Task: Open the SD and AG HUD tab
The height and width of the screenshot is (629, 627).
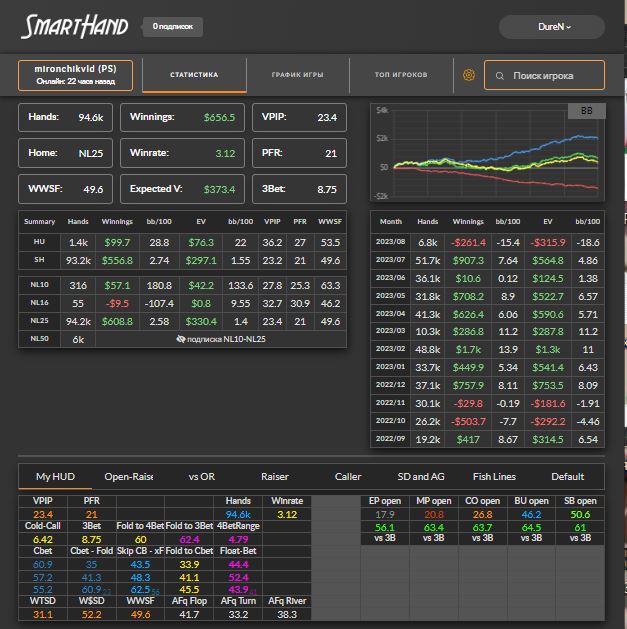Action: pyautogui.click(x=421, y=477)
